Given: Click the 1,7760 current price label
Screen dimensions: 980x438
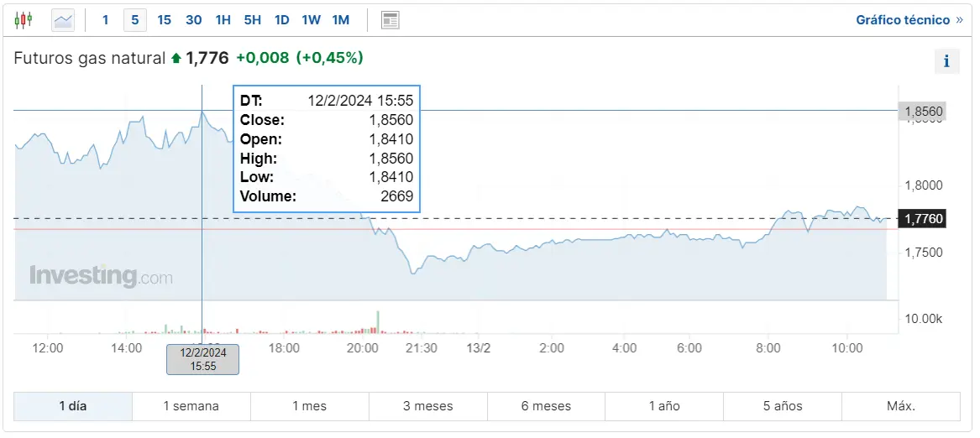Looking at the screenshot, I should (x=924, y=219).
